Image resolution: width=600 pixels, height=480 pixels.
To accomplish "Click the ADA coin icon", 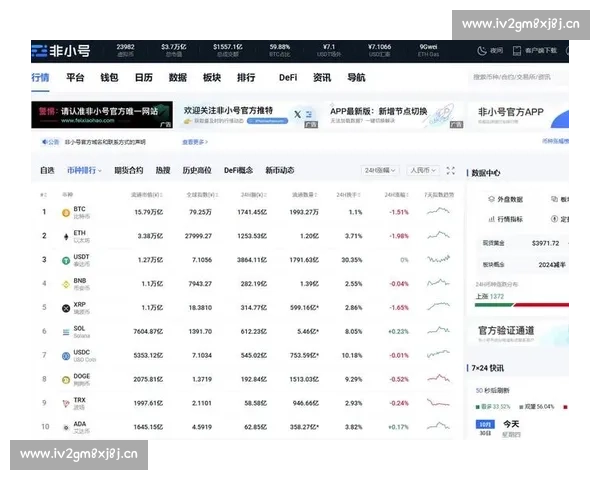I will pos(66,427).
